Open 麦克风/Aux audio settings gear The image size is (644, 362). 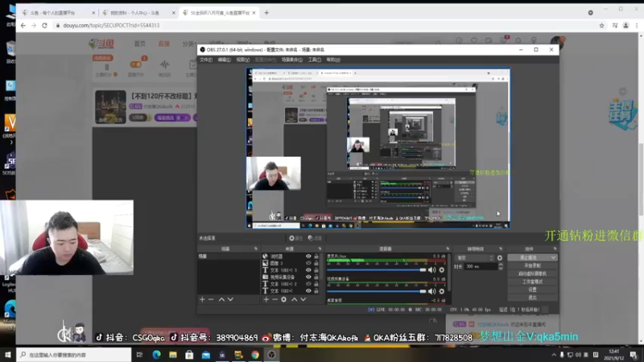pos(441,270)
